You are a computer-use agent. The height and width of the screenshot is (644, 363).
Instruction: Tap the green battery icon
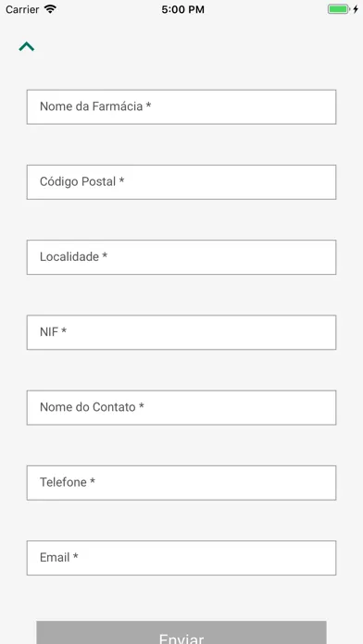(338, 9)
